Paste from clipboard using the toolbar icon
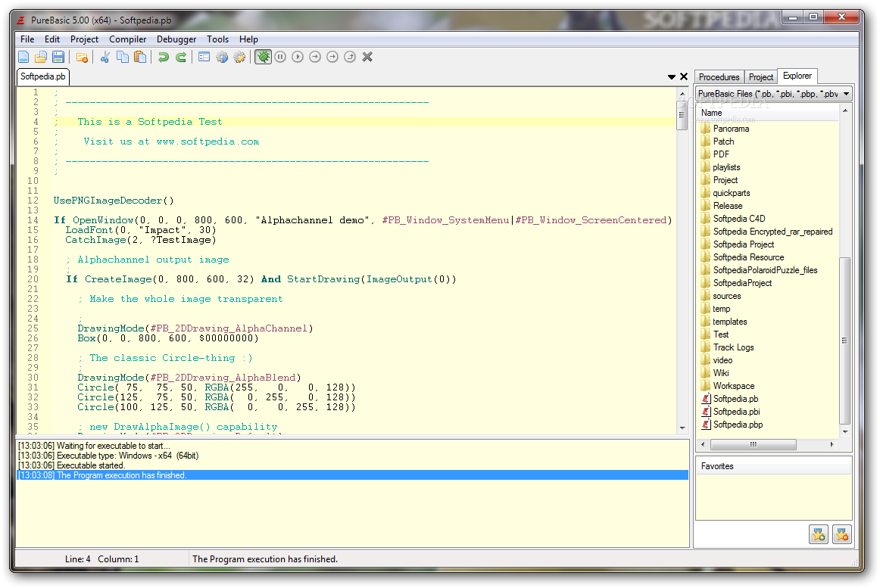Viewport: 880px width, 588px height. 140,57
